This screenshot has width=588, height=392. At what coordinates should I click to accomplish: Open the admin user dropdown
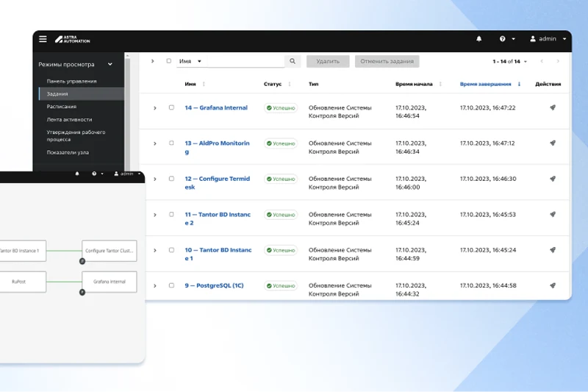pyautogui.click(x=548, y=39)
